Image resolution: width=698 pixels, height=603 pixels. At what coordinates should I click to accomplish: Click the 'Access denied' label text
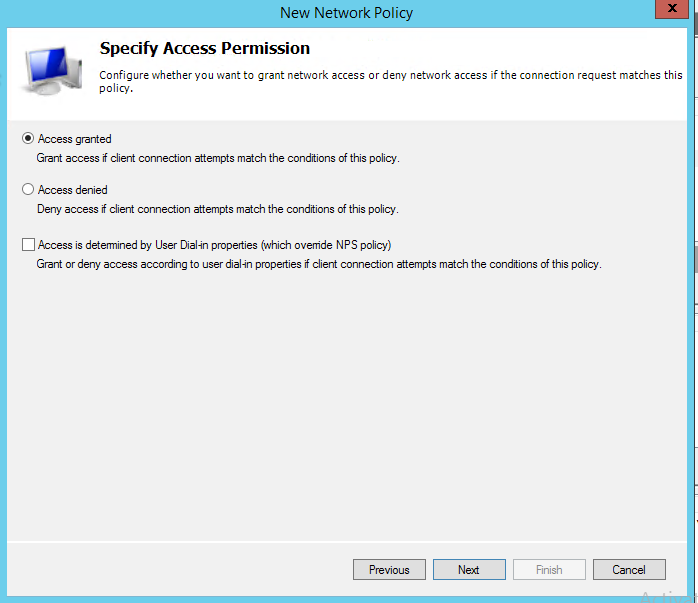click(73, 190)
